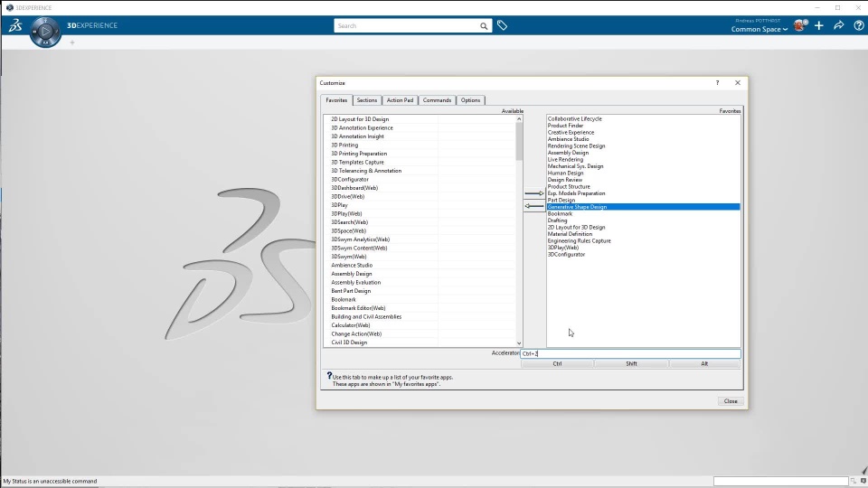Add a new tab with small plus
This screenshot has width=868, height=488.
point(72,42)
